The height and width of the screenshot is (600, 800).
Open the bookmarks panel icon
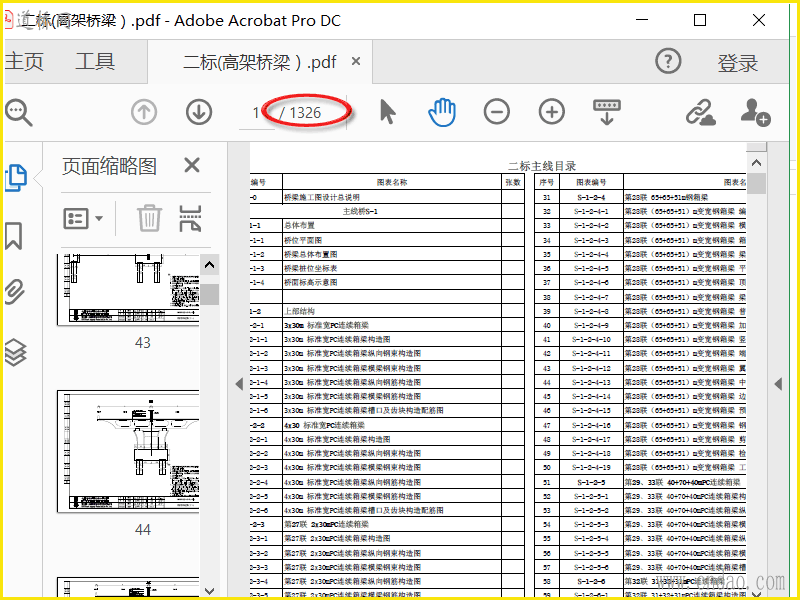(x=14, y=235)
